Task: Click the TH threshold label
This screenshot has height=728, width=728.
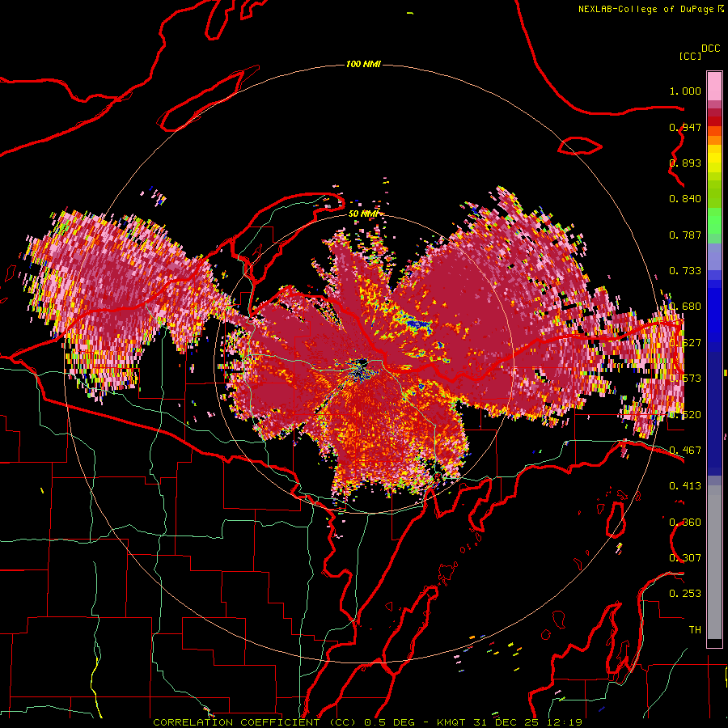Action: 695,630
